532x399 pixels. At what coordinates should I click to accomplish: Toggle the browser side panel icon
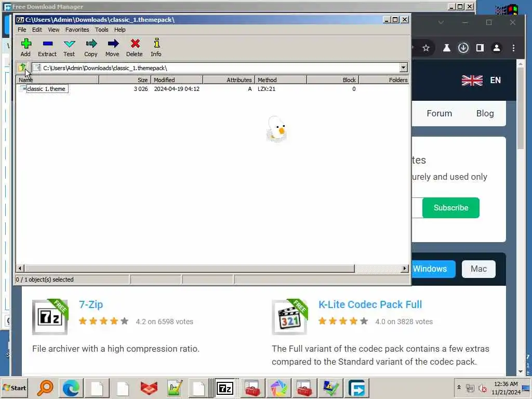[480, 48]
